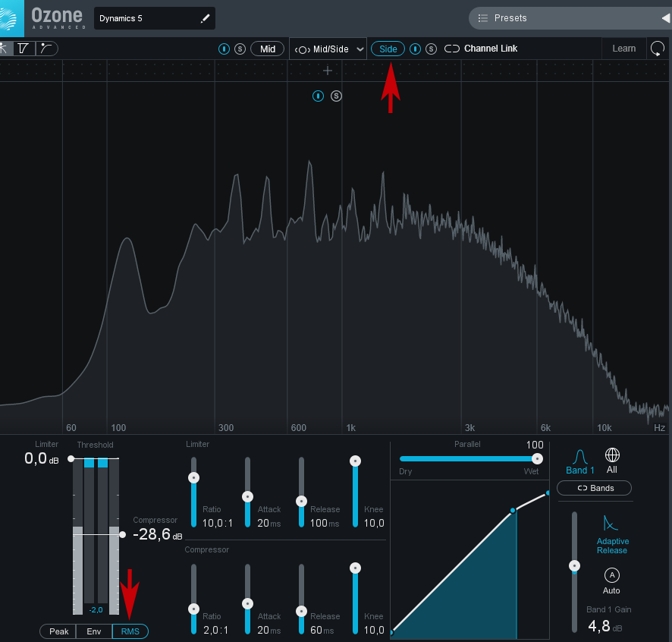Click the -2,0 gain reduction meter readout
672x642 pixels.
click(96, 610)
